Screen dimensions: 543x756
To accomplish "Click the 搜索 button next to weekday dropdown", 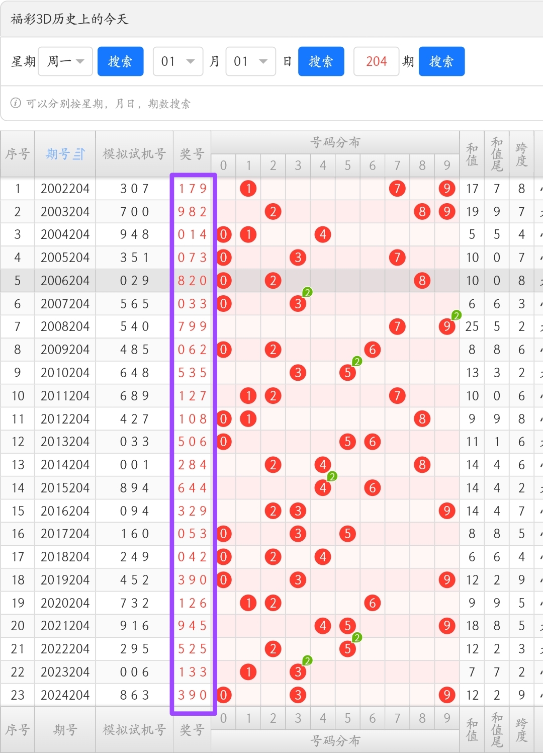I will click(121, 61).
